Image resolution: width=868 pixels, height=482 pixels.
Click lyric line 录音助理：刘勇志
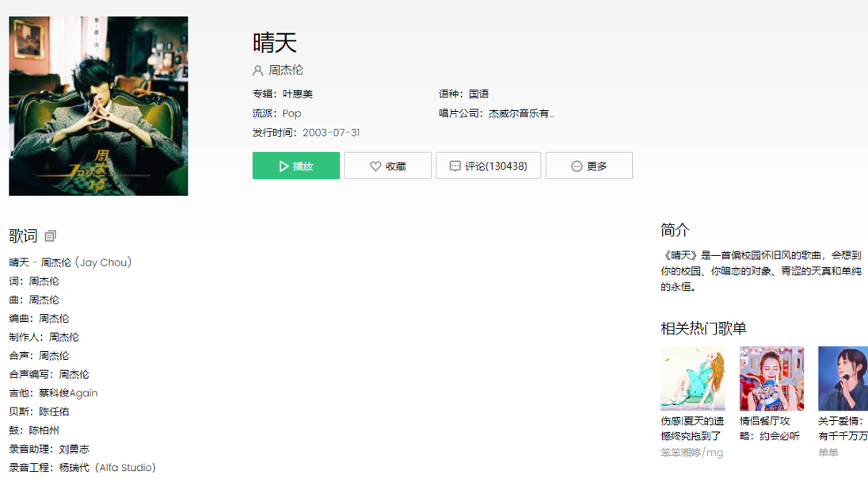tap(49, 449)
